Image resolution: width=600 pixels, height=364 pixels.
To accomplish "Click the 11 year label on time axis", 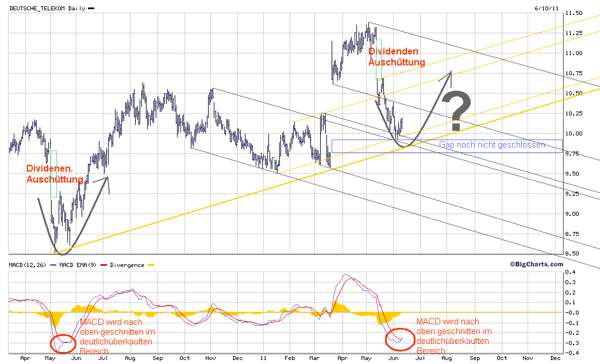I will coord(263,358).
